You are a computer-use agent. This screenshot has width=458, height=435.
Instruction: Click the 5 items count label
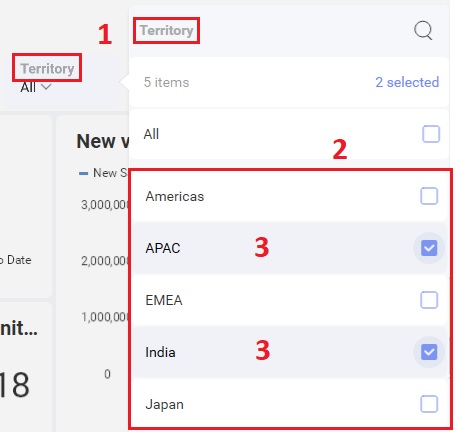pos(166,82)
